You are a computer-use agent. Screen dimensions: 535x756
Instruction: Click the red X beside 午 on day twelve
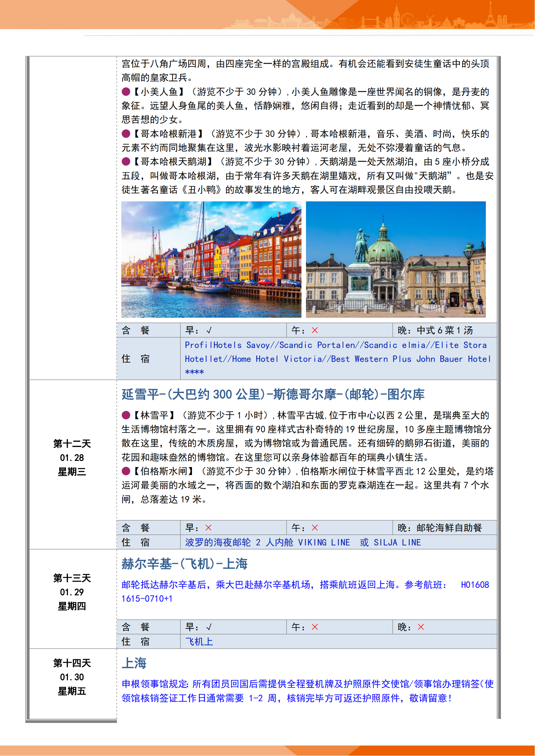[x=315, y=528]
